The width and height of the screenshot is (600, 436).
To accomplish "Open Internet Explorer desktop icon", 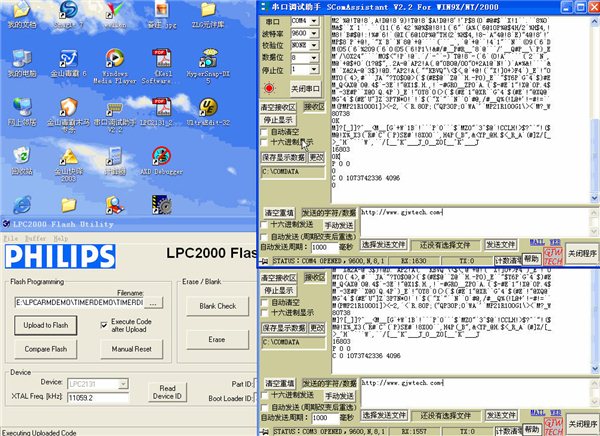I will 22,205.
